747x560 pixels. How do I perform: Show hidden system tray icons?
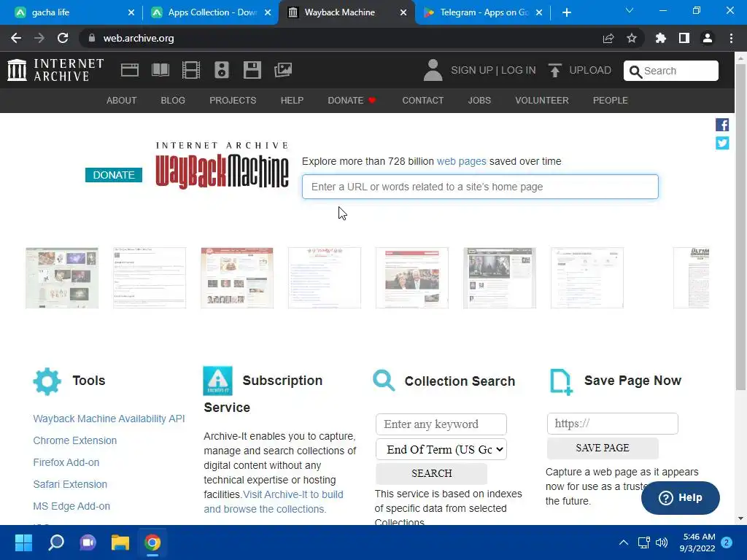(x=624, y=542)
